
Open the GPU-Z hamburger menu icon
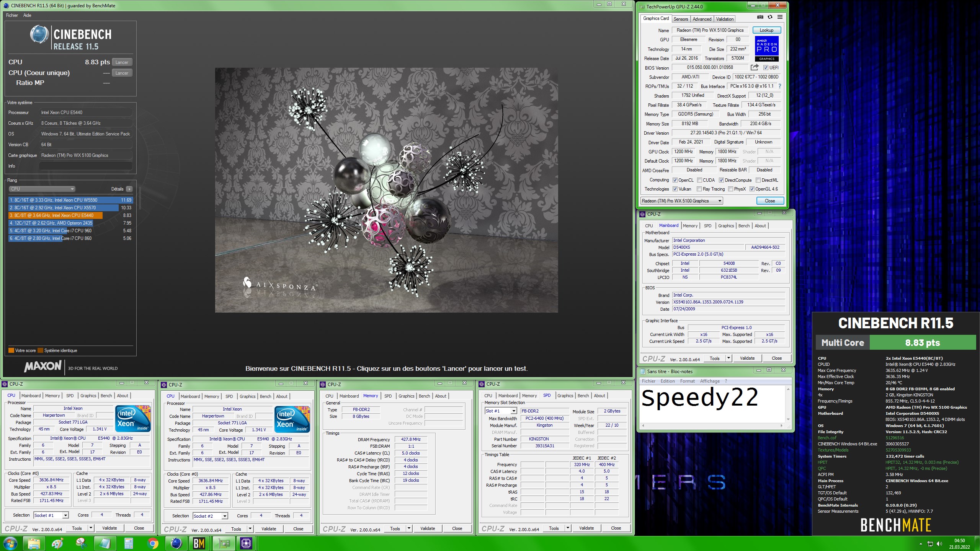coord(780,17)
